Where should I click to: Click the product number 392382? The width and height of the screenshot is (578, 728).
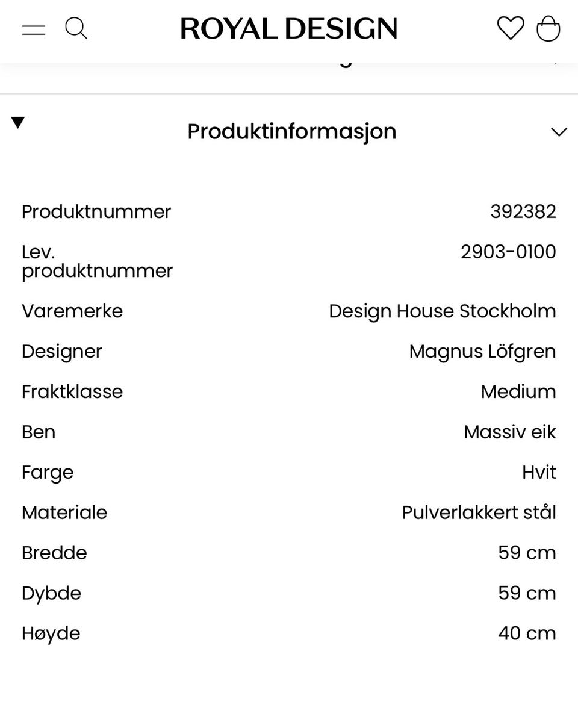click(x=523, y=211)
